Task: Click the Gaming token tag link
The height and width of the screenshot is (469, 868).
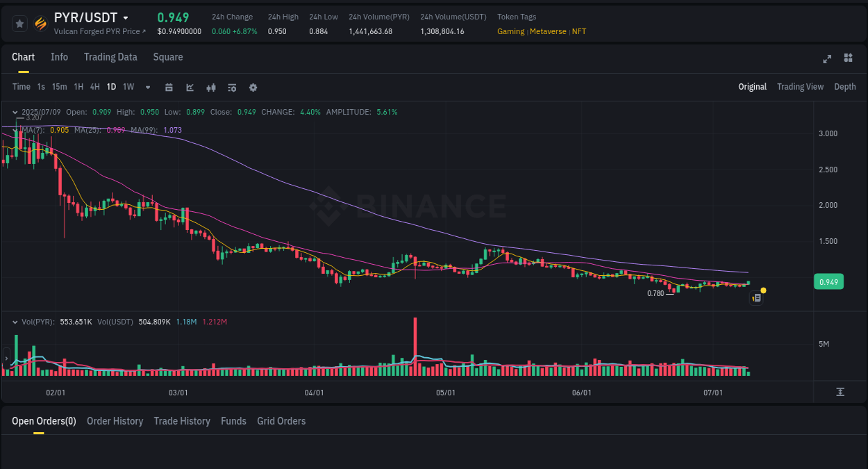Action: pos(510,31)
